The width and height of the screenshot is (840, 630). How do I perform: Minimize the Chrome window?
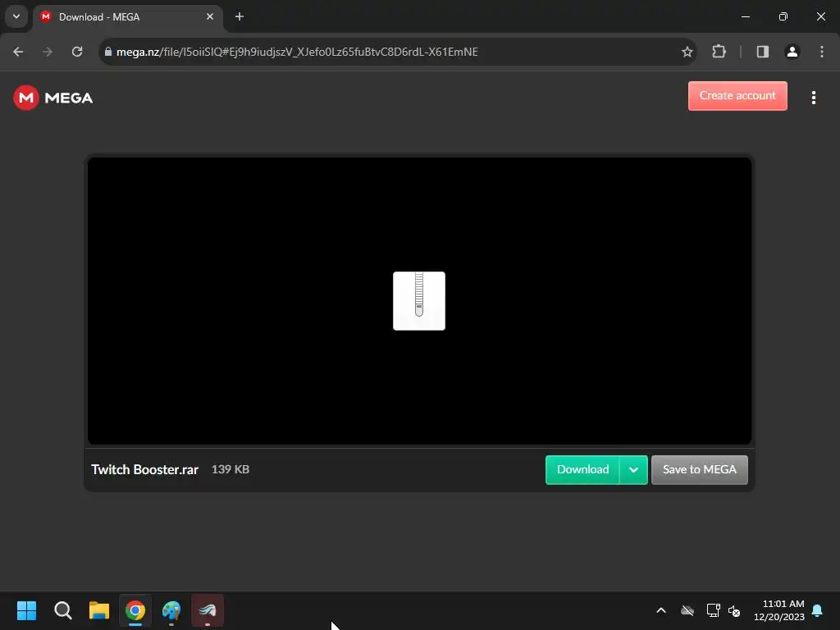pos(745,16)
